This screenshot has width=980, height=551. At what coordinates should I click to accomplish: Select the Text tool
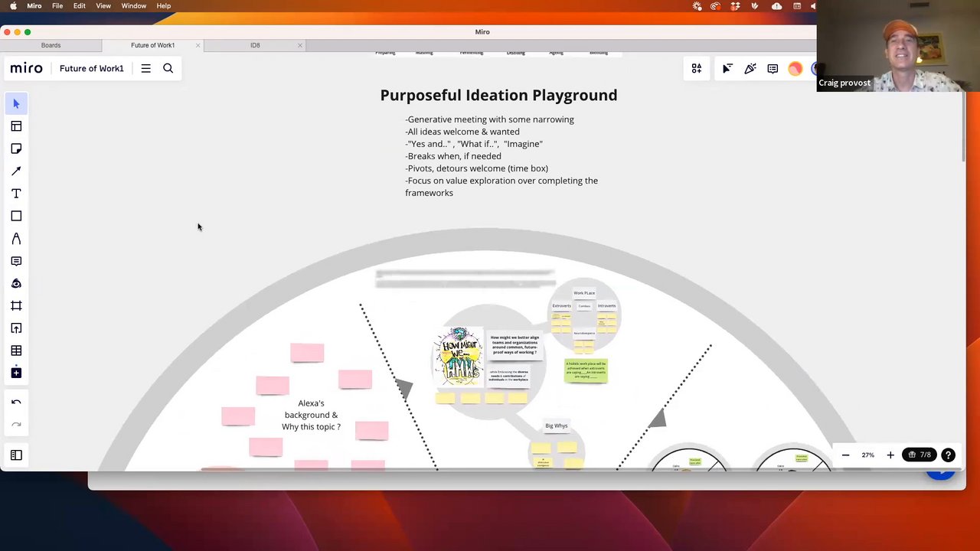point(16,194)
